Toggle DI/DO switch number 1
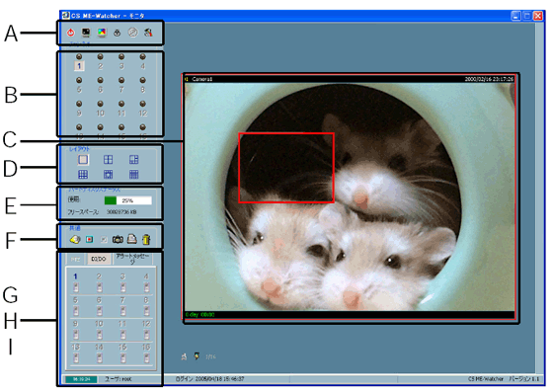553x392 pixels. pos(75,287)
